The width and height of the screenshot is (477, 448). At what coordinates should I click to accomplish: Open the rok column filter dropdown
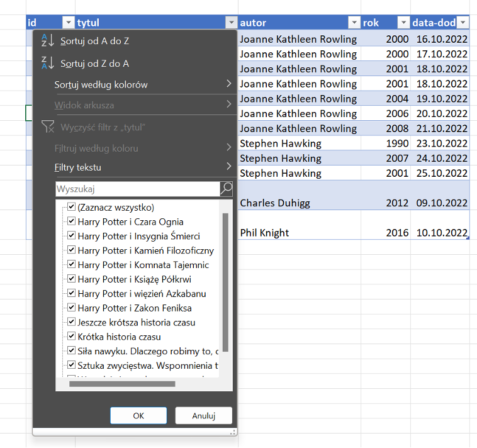(x=403, y=23)
